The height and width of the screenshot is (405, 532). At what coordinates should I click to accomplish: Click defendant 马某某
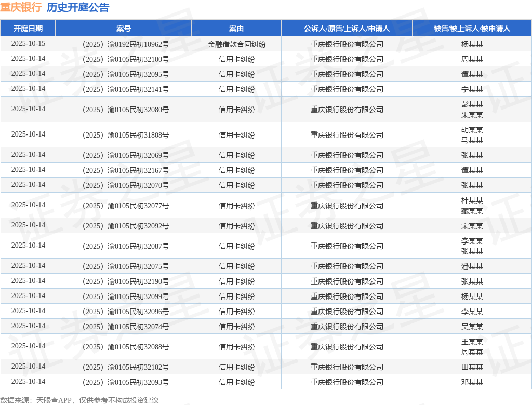[x=472, y=140]
